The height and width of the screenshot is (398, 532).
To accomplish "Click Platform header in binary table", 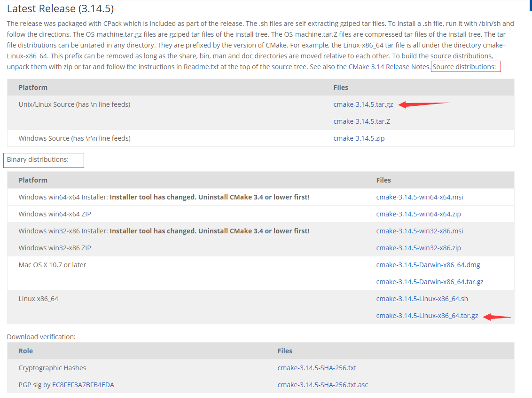I will [33, 180].
